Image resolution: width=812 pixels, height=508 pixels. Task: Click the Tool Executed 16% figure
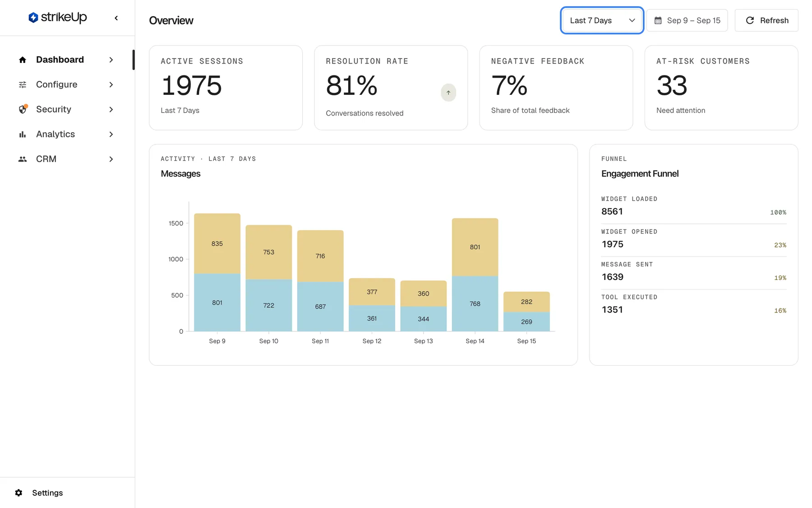pos(780,311)
